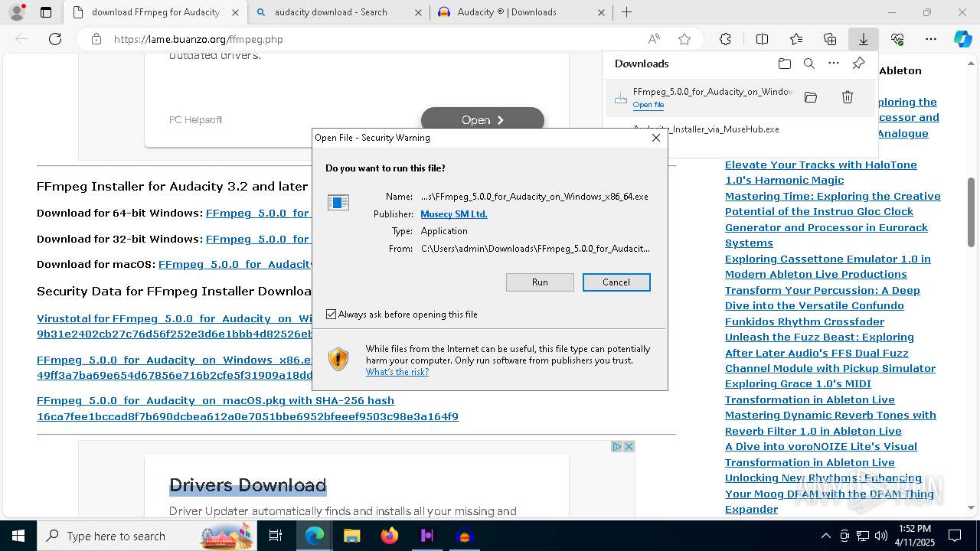Open the 32-bit Windows FFmpeg download link

(257, 240)
